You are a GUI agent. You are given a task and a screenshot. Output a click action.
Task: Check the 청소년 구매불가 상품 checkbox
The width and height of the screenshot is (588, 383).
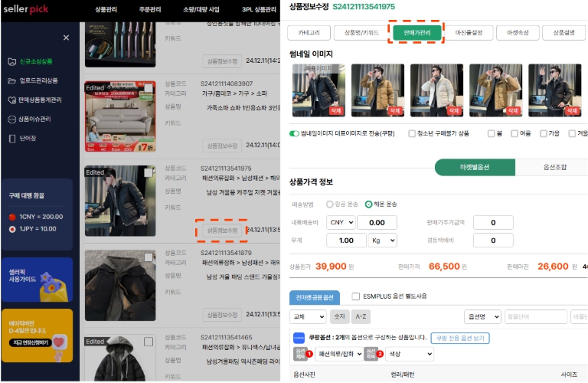click(x=413, y=133)
